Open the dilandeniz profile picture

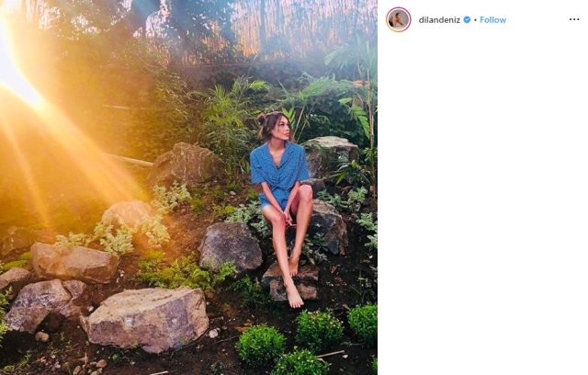coord(398,19)
